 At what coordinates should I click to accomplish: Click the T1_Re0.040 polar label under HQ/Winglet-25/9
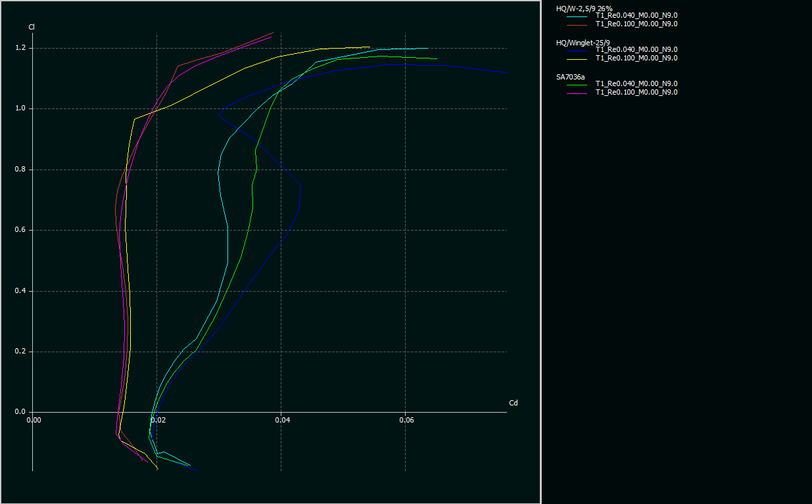[636, 50]
